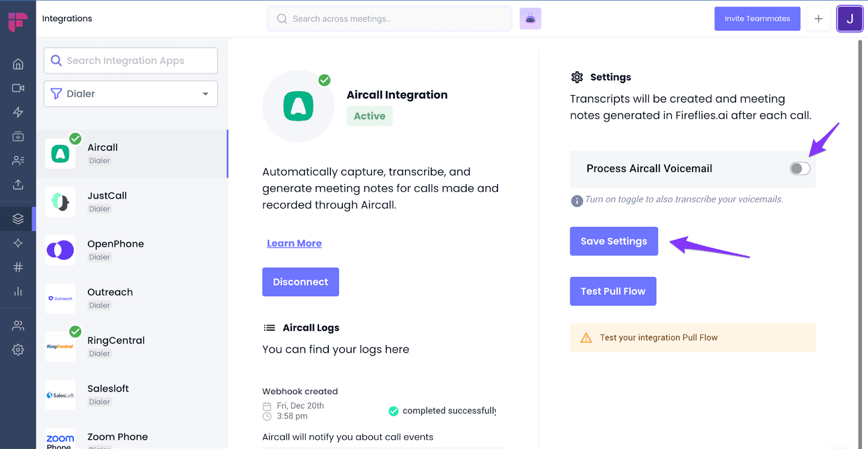Click the funnel filter icon in the Dialer box
Viewport: 868px width, 449px height.
pos(56,94)
